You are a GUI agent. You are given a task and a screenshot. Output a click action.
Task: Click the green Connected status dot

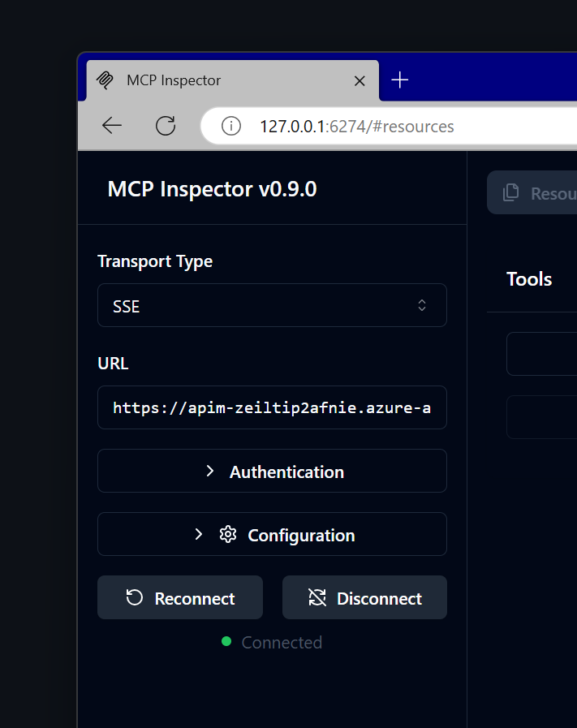pos(226,642)
